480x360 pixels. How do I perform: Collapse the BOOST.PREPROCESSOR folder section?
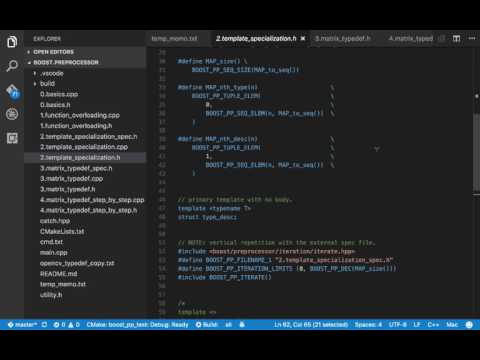tap(66, 62)
